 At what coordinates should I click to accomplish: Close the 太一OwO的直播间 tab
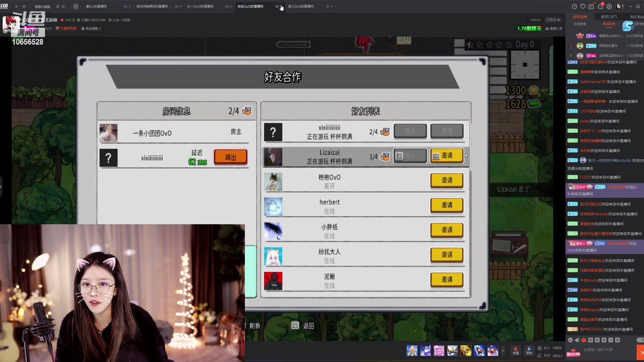coord(231,6)
